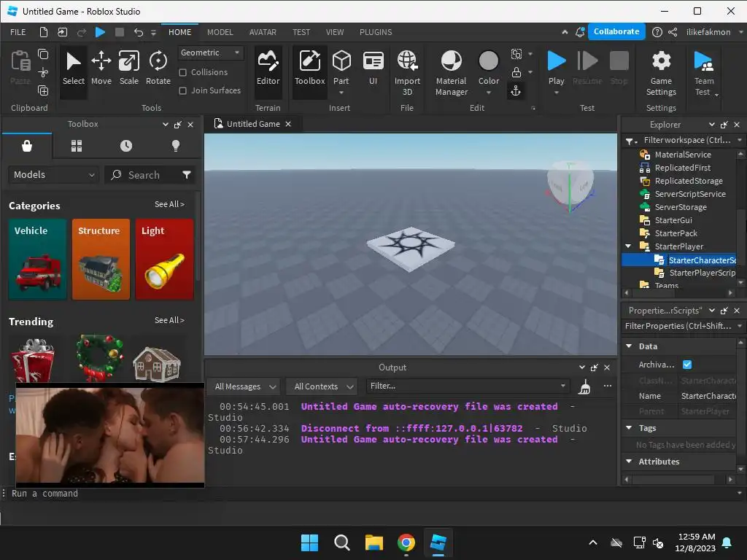This screenshot has height=560, width=747.
Task: Click the notifications bell near Collaborate
Action: [x=580, y=32]
